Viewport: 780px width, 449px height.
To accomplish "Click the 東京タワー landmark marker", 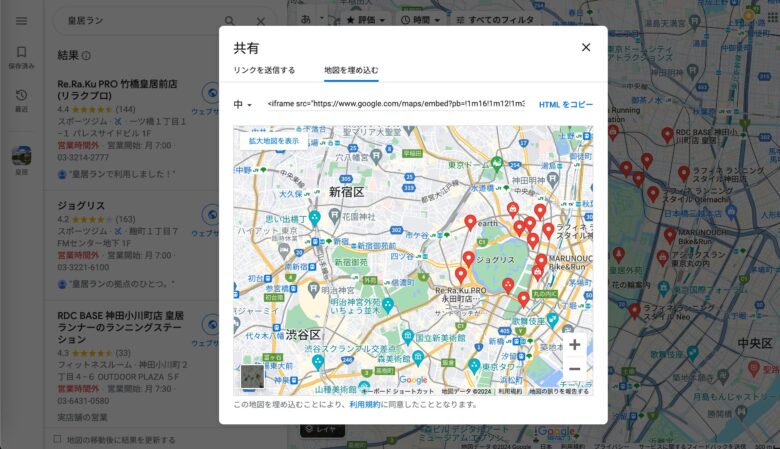I will [x=474, y=366].
